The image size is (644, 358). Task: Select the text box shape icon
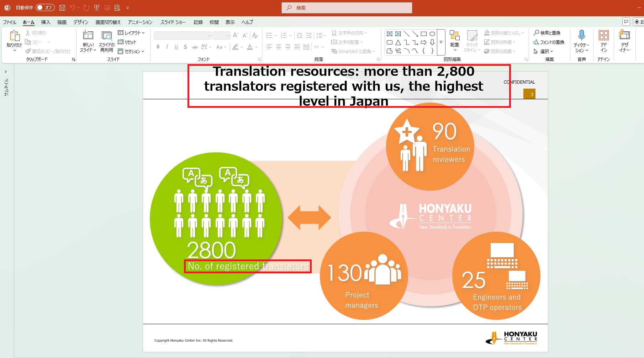coord(390,34)
